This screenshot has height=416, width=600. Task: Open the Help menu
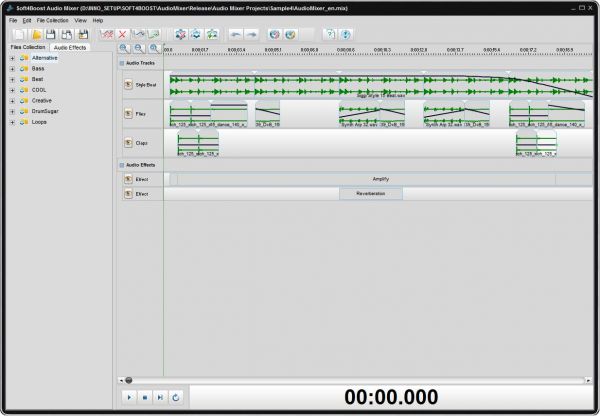point(98,20)
